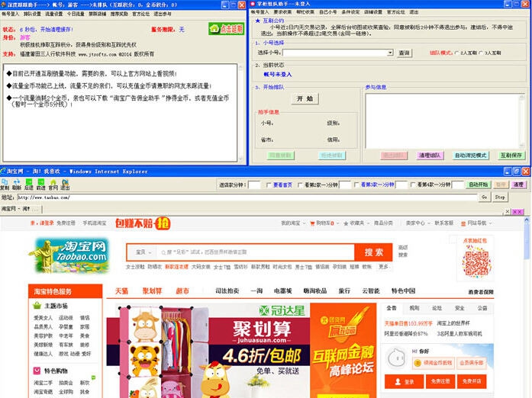Open 帐号登入 menu in left helper window

pos(11,14)
